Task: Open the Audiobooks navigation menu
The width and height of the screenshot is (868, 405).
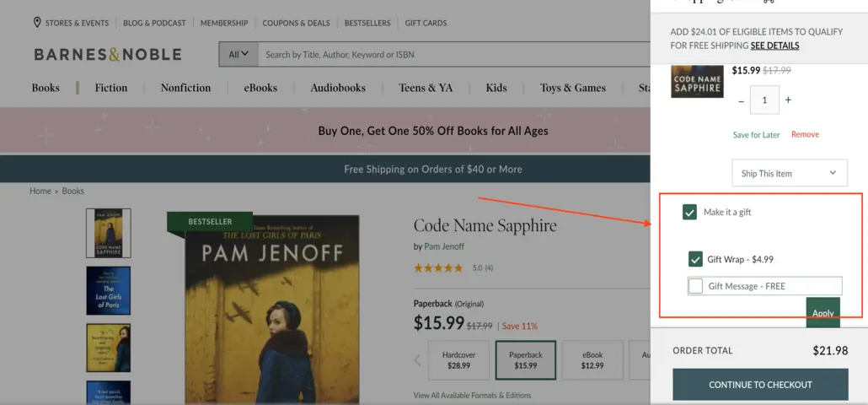Action: (x=338, y=88)
